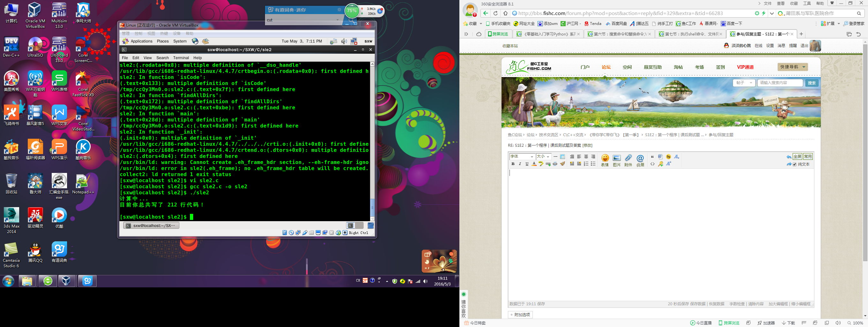
Task: Set background color with Bg icon
Action: coord(668,157)
